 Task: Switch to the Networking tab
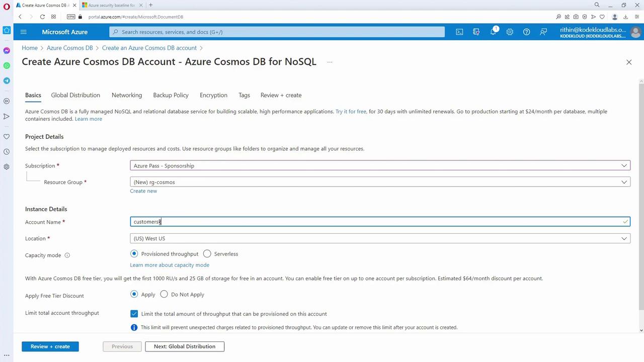click(127, 95)
